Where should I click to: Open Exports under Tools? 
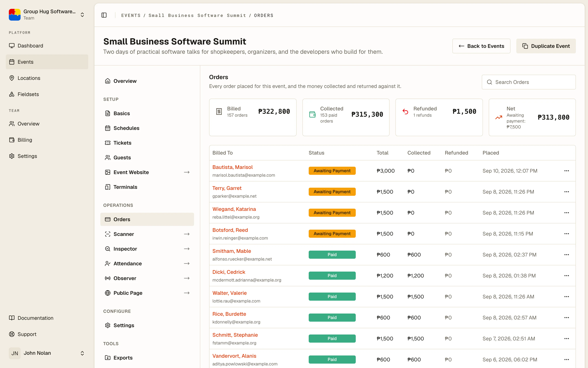147,358
